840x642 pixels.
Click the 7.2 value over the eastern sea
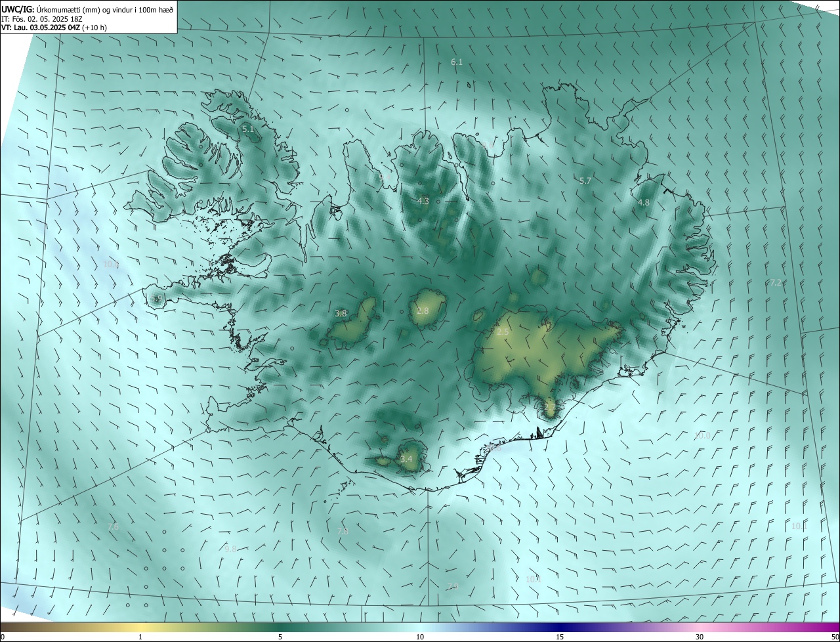776,283
